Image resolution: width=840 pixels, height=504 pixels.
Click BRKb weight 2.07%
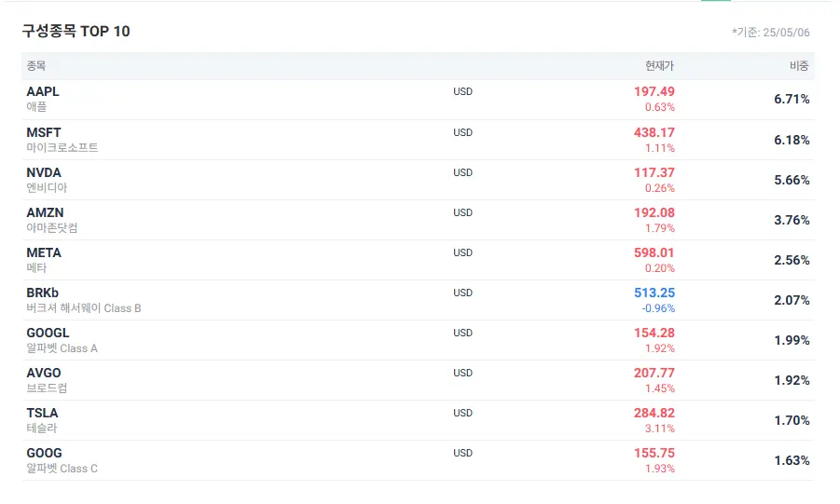pos(792,301)
